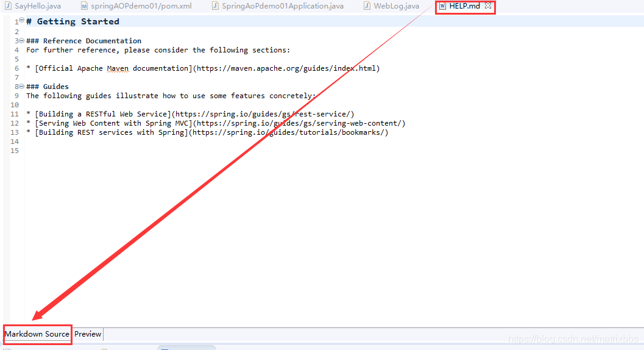
Task: Click the Java file icon on WebLog.java tab
Action: point(367,6)
